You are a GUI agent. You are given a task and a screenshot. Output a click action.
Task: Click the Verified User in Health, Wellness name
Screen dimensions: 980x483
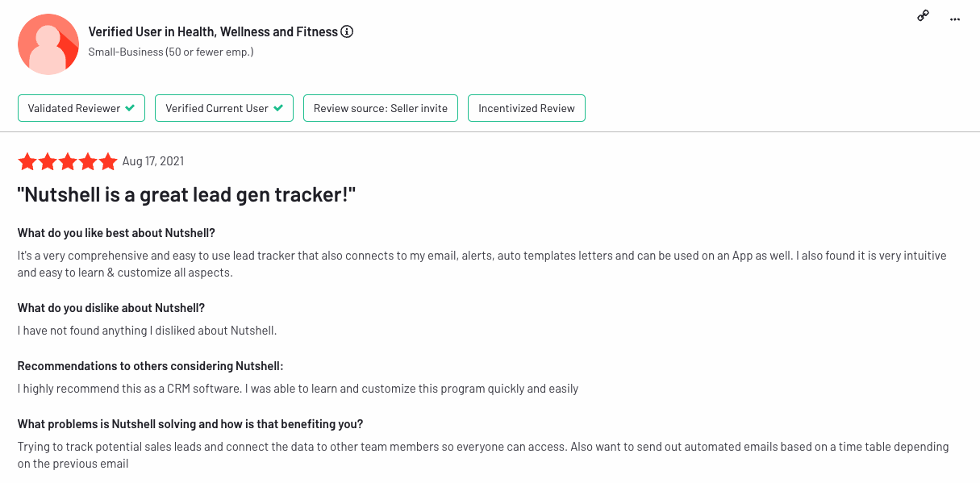pyautogui.click(x=213, y=32)
